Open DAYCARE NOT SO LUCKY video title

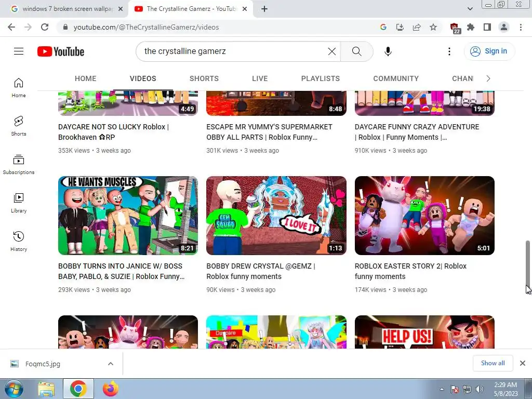tap(114, 132)
